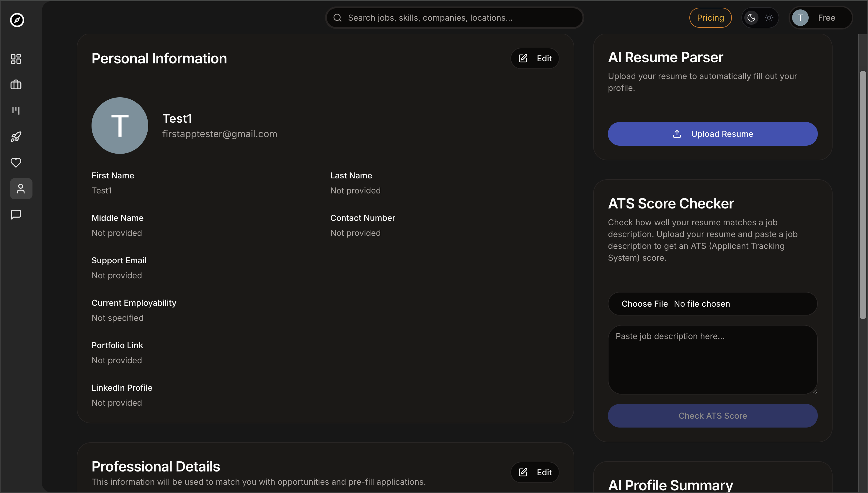Open the sidebar tracker panel icon
The height and width of the screenshot is (493, 868).
click(16, 110)
